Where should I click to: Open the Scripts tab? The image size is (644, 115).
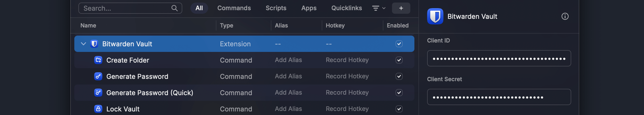point(276,8)
